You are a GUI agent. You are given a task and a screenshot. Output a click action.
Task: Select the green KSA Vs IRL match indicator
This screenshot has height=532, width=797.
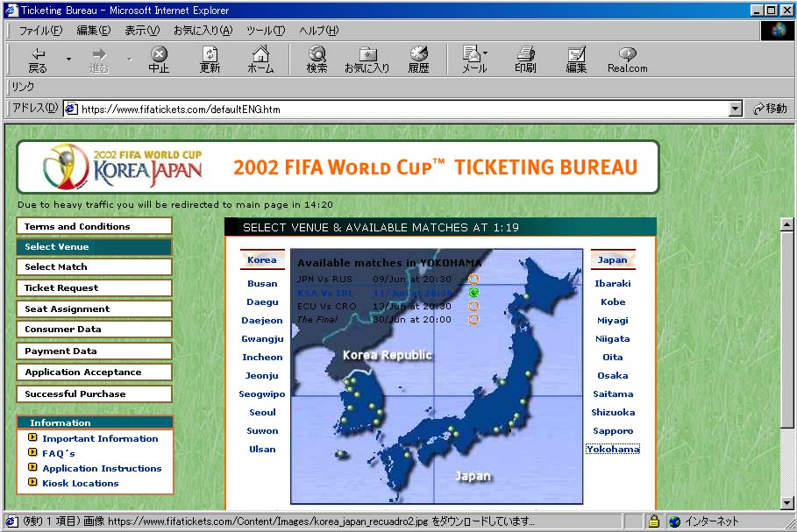(473, 292)
